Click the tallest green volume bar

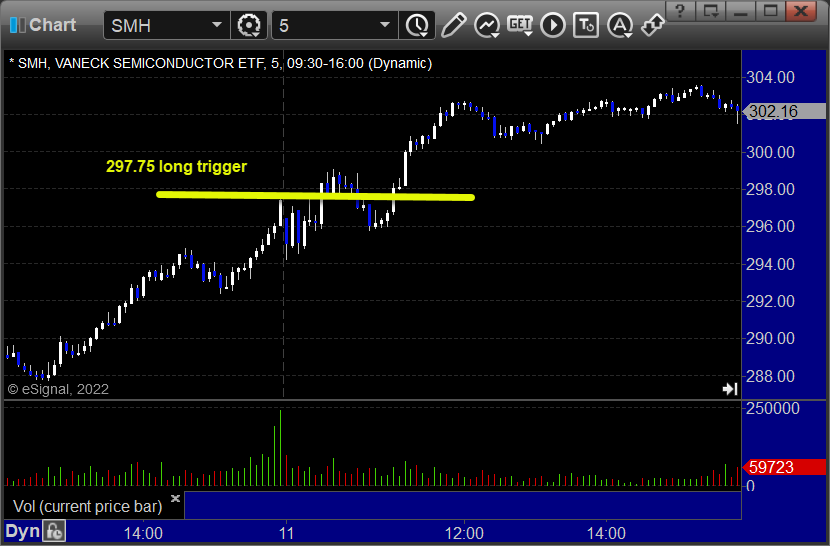pyautogui.click(x=281, y=448)
